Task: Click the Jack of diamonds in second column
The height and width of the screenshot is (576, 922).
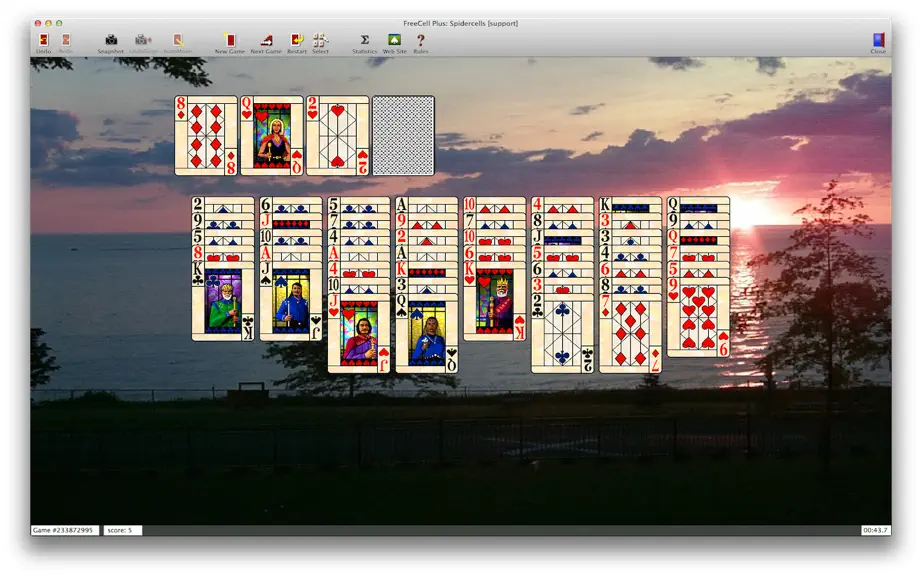Action: [x=291, y=222]
